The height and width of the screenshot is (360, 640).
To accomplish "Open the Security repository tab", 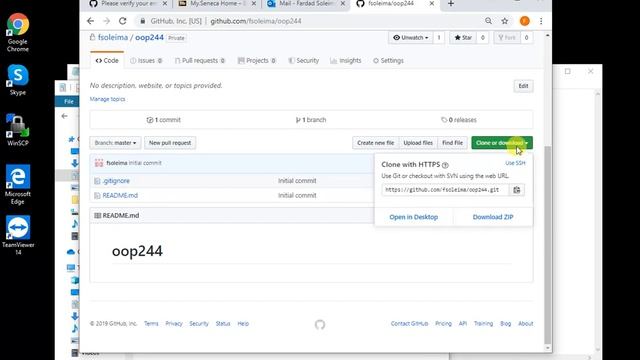I will coord(303,60).
